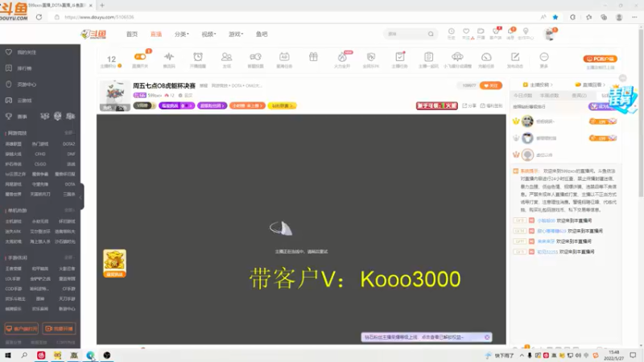The image size is (644, 362).
Task: Click the Windows Start button
Action: pyautogui.click(x=8, y=355)
